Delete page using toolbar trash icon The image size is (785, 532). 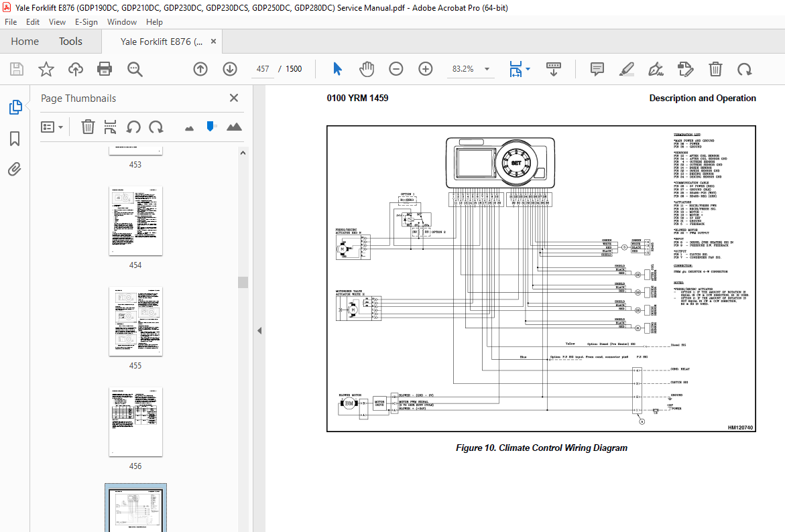click(715, 69)
